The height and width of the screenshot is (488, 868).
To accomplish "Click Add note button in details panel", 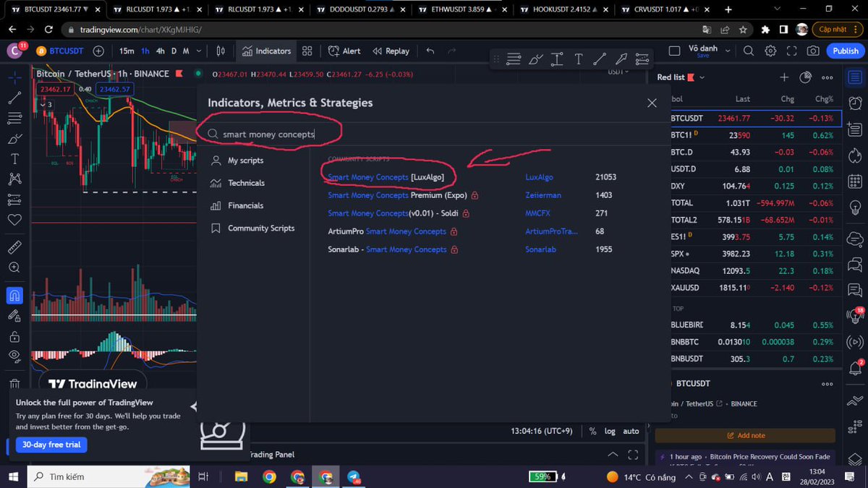I will click(x=746, y=435).
